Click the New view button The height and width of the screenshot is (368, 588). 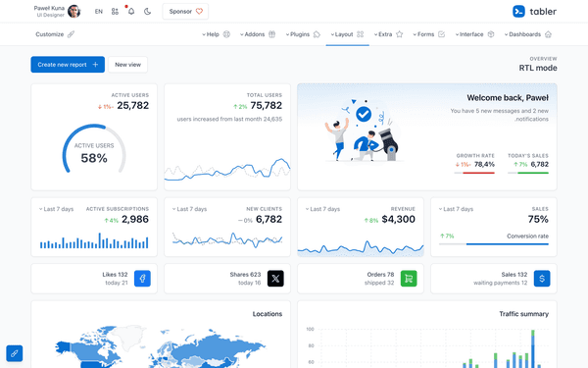(127, 65)
